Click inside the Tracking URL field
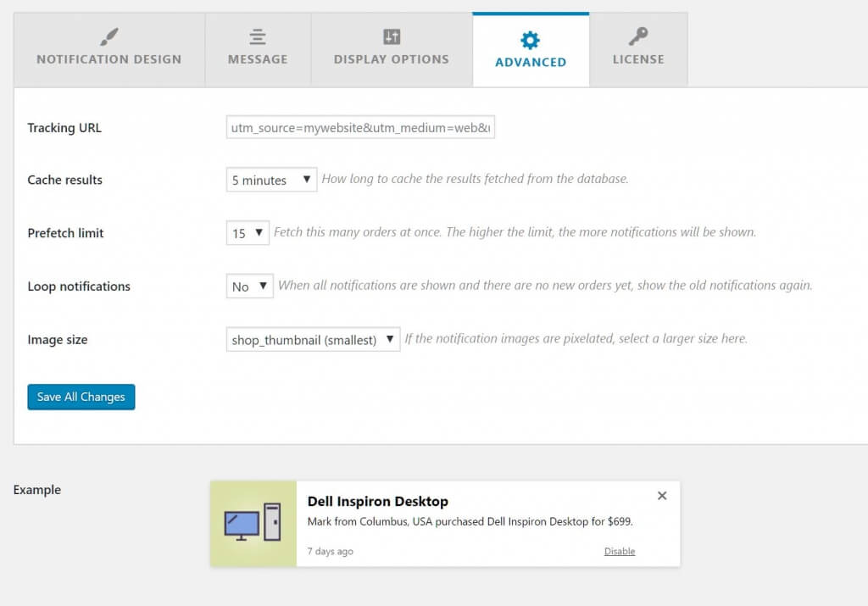Image resolution: width=868 pixels, height=606 pixels. pyautogui.click(x=360, y=126)
